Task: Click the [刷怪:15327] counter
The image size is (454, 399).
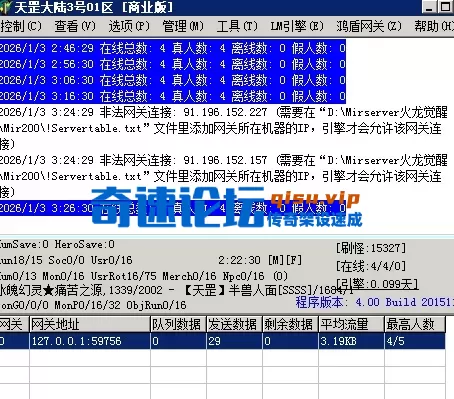Action: pyautogui.click(x=371, y=248)
